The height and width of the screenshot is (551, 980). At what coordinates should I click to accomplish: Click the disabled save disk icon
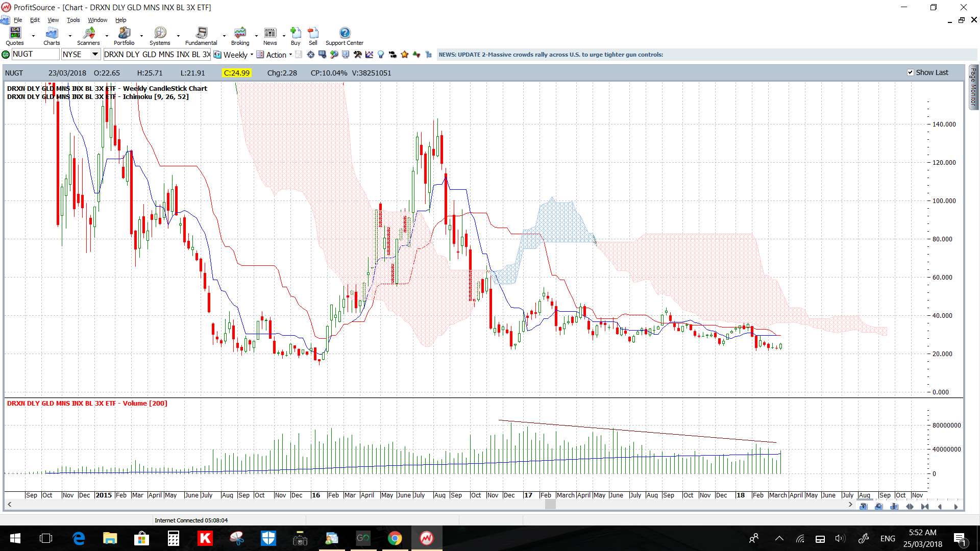(x=299, y=55)
